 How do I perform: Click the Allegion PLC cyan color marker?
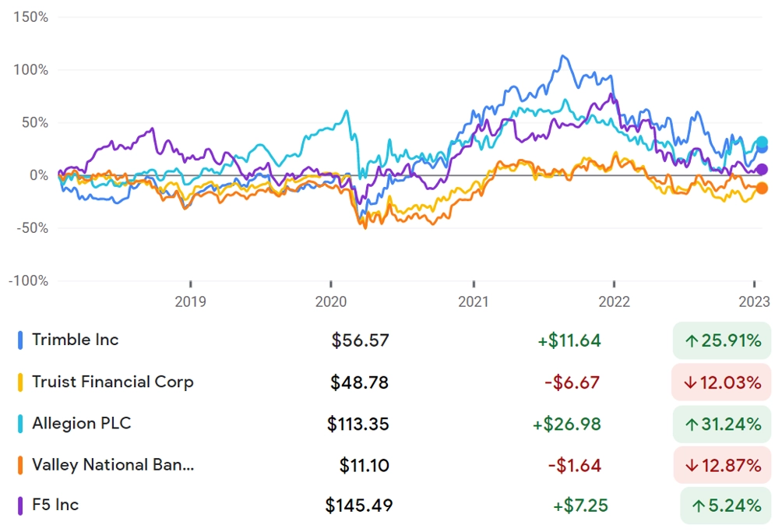20,424
